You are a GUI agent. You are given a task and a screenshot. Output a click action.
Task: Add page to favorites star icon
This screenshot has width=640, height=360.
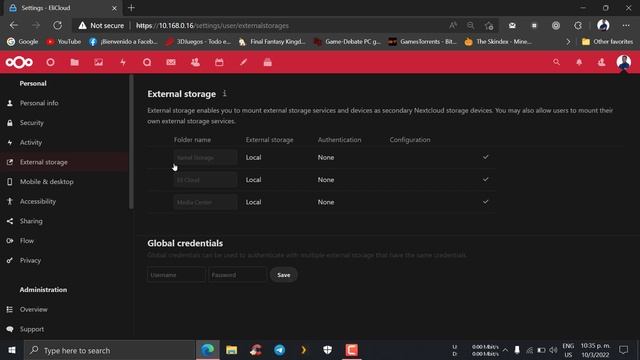[x=489, y=26]
